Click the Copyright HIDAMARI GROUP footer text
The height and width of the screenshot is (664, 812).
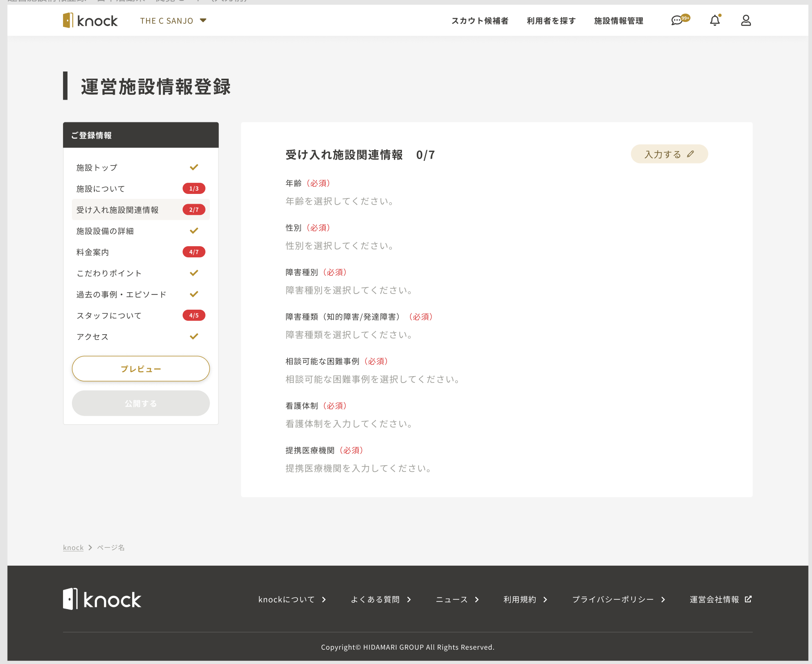(x=407, y=647)
